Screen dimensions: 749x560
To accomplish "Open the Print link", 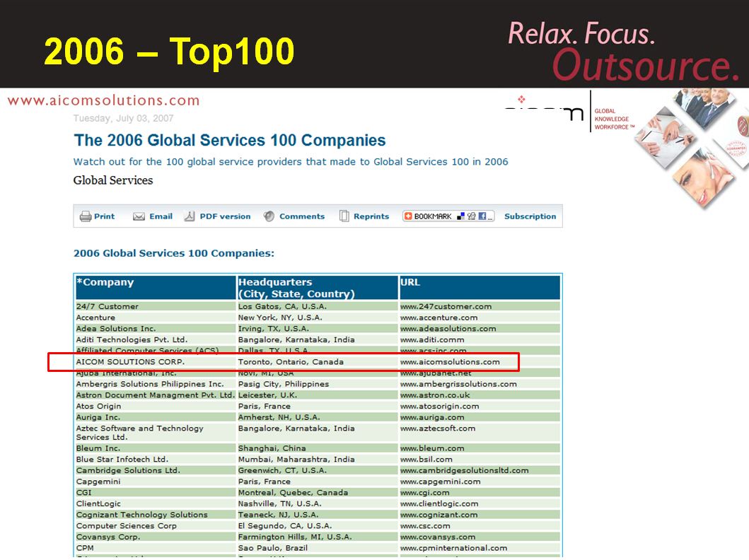I will point(104,216).
